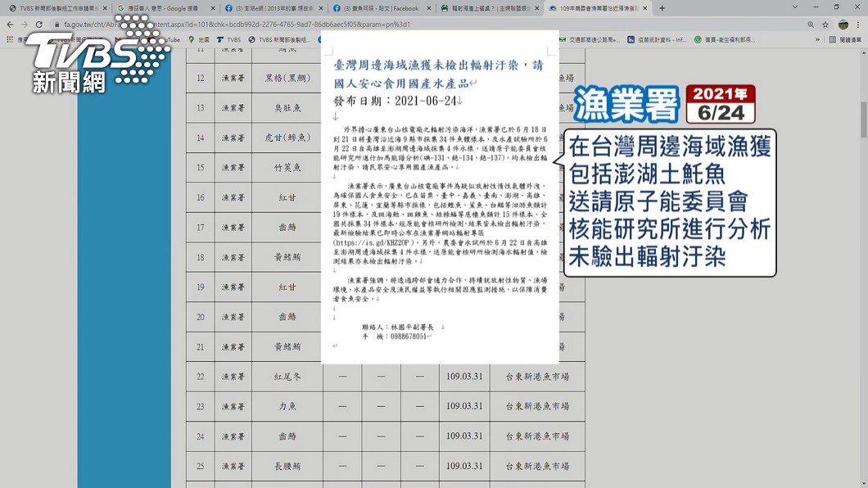This screenshot has height=488, width=868.
Task: Select cell 臭肚魚 in row 13
Action: [287, 108]
